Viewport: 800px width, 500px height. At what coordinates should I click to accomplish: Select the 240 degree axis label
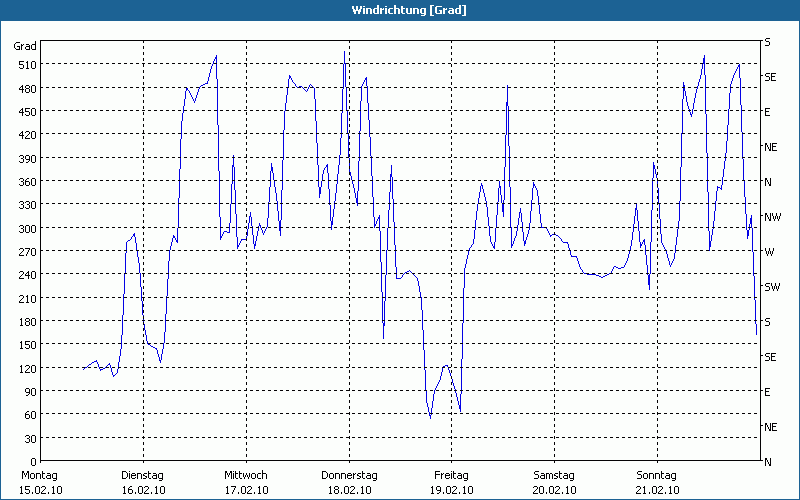point(29,275)
